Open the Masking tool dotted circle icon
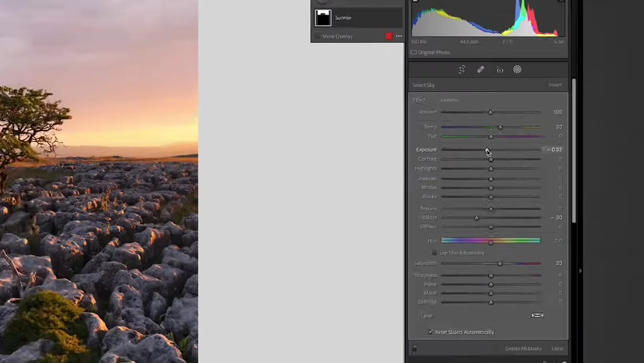Image resolution: width=644 pixels, height=363 pixels. 517,69
